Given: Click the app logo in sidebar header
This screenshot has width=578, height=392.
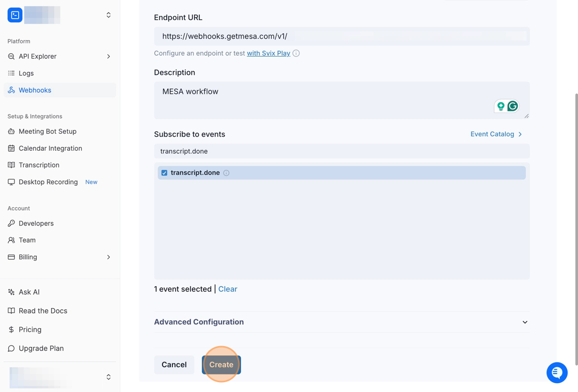Looking at the screenshot, I should pos(15,15).
